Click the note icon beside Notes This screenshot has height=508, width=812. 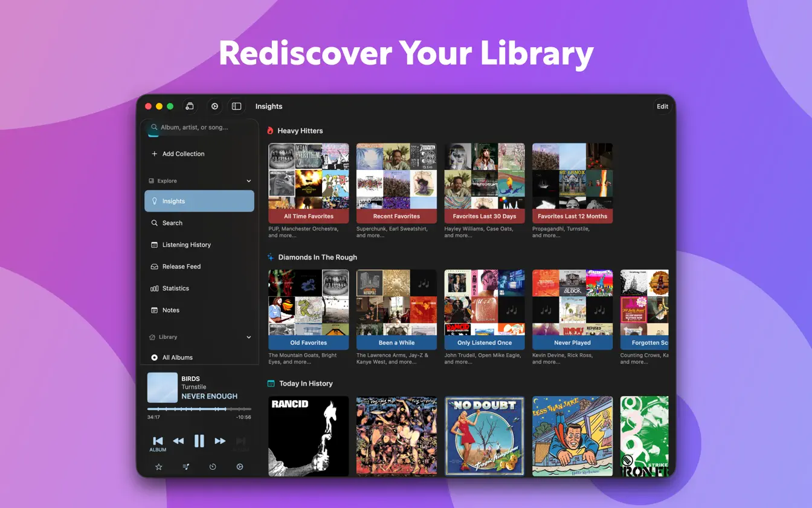[154, 310]
